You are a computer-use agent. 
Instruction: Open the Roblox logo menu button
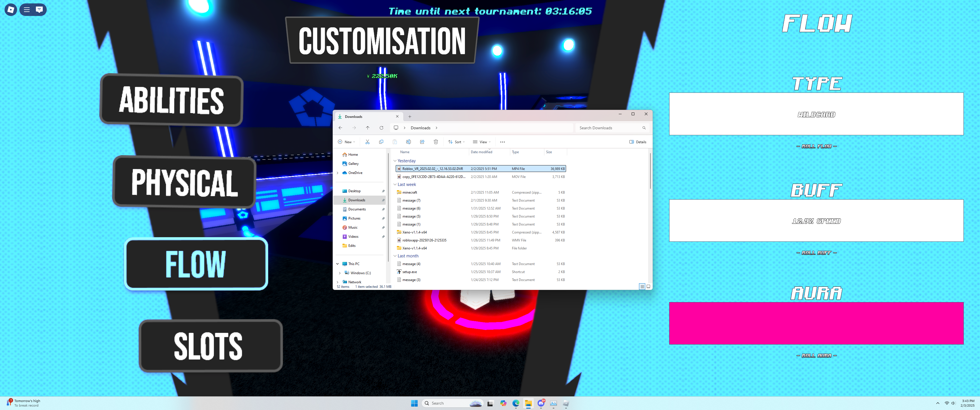point(11,9)
